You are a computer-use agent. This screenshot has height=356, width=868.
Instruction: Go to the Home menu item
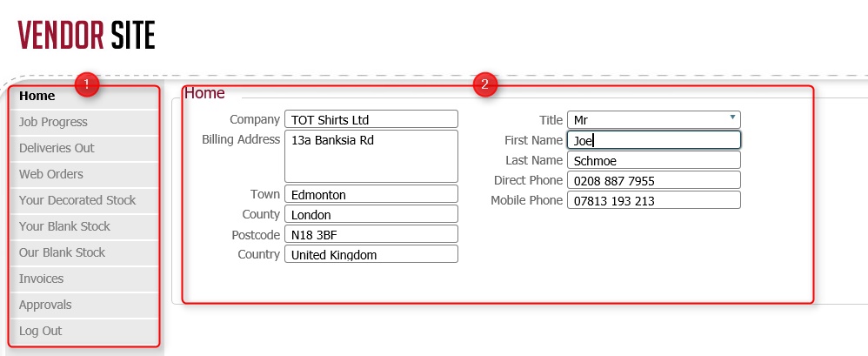(x=37, y=96)
